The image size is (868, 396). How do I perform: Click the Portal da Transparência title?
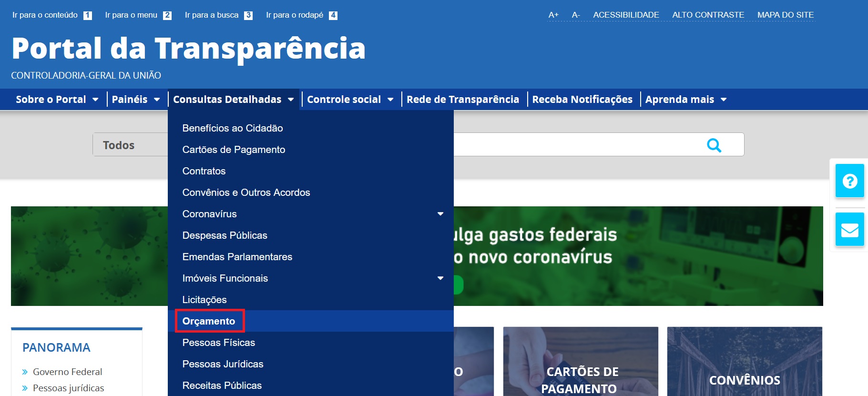(188, 48)
